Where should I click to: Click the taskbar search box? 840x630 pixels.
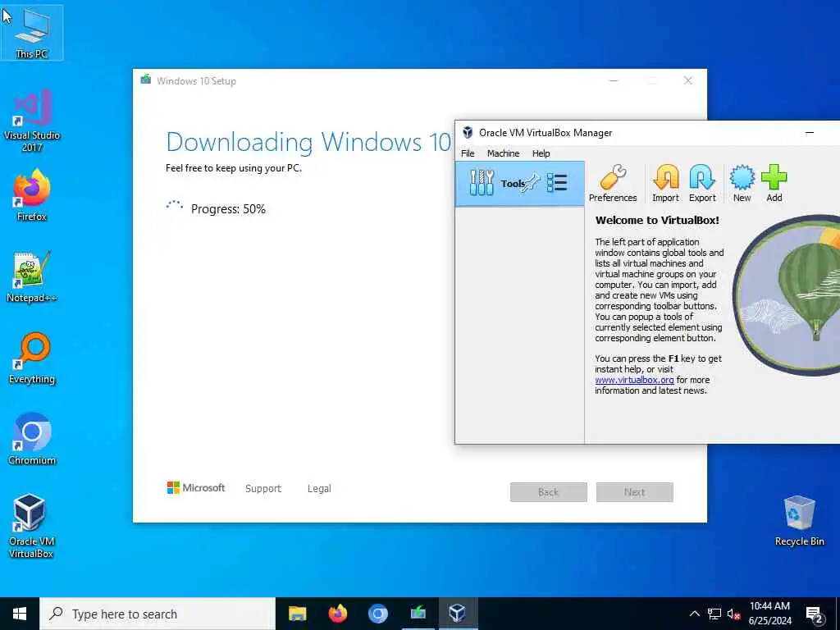pos(157,614)
